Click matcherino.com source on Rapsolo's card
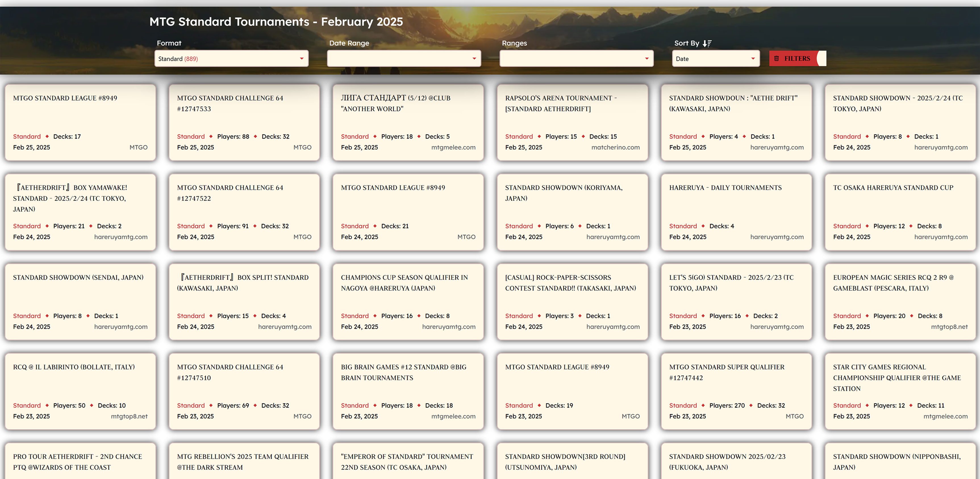The image size is (980, 479). tap(616, 147)
